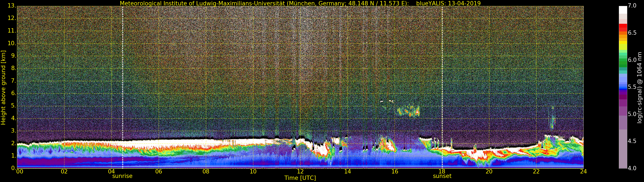Click the "sunrise" label below the time axis
The height and width of the screenshot is (182, 644).
click(x=122, y=176)
